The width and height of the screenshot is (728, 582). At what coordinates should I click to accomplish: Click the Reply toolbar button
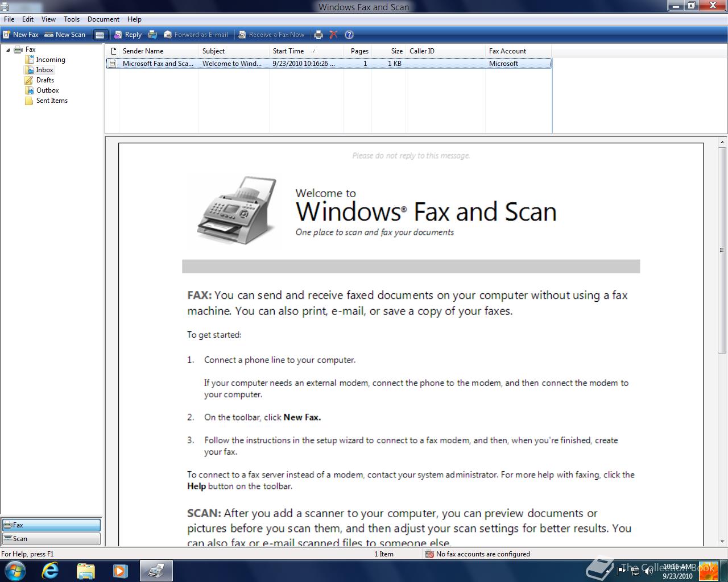coord(128,35)
